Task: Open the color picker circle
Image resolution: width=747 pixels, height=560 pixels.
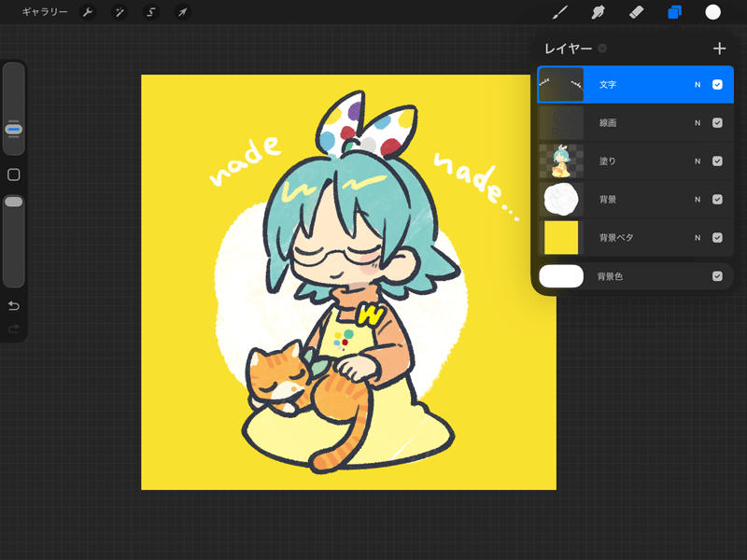Action: [712, 12]
